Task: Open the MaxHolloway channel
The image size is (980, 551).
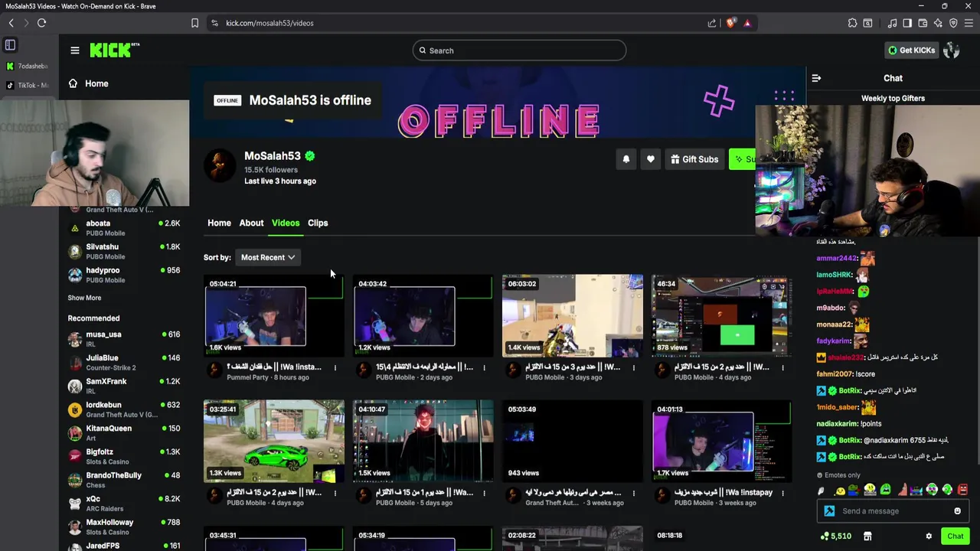Action: [x=124, y=527]
